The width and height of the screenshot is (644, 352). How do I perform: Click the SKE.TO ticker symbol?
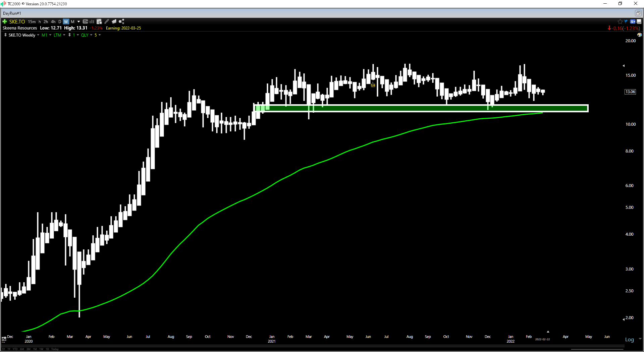tap(17, 21)
